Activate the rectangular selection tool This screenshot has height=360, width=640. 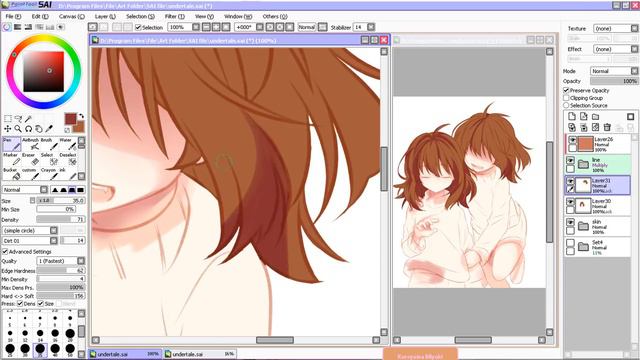click(8, 118)
